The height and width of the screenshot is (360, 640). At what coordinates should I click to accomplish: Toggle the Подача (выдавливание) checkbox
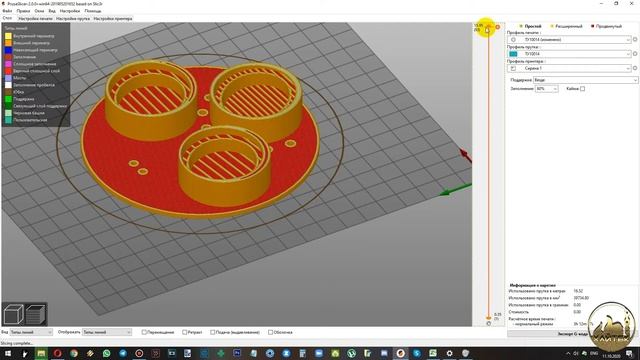point(212,332)
